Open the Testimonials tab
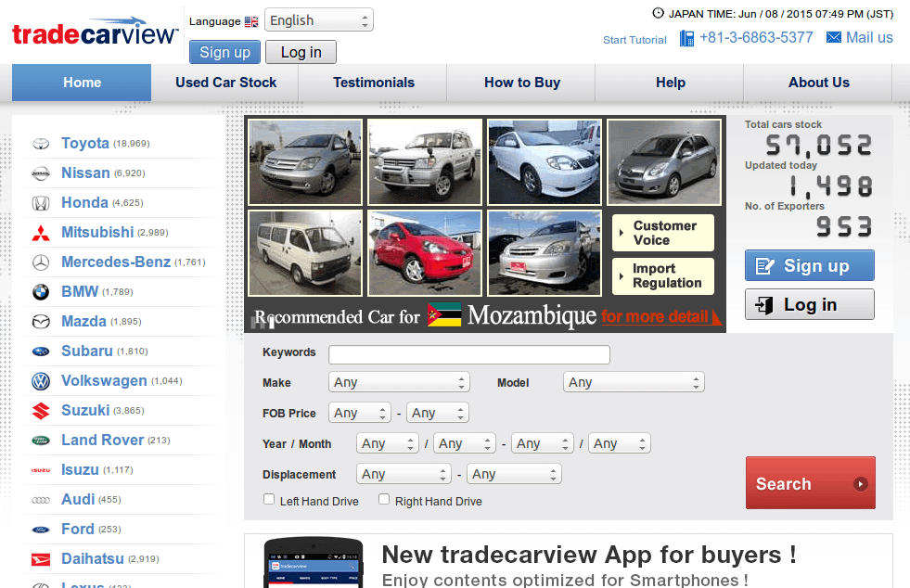 pyautogui.click(x=373, y=83)
